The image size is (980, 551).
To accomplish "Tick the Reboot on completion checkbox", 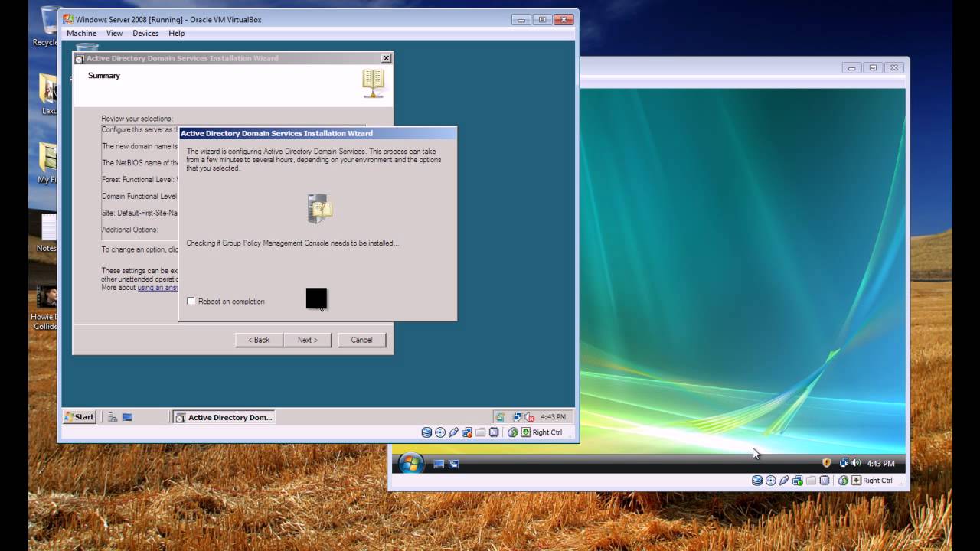I will pyautogui.click(x=191, y=302).
